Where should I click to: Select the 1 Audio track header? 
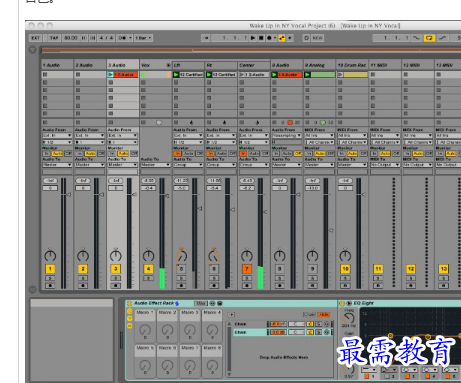point(57,65)
